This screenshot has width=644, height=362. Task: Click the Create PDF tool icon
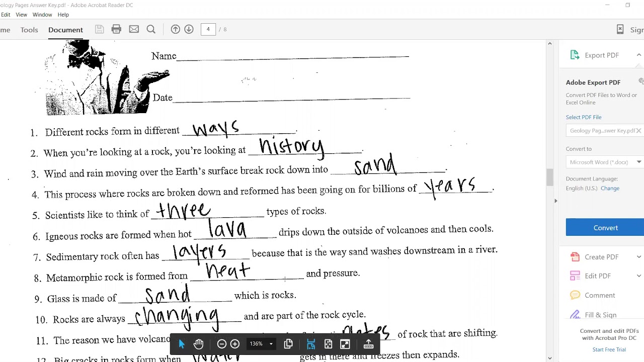click(x=575, y=256)
